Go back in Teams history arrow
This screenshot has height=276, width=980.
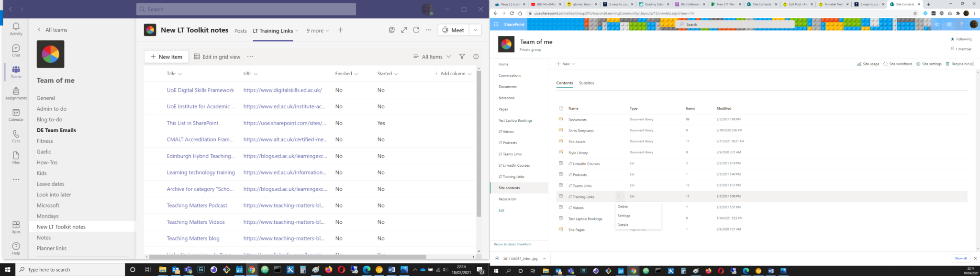click(x=10, y=9)
